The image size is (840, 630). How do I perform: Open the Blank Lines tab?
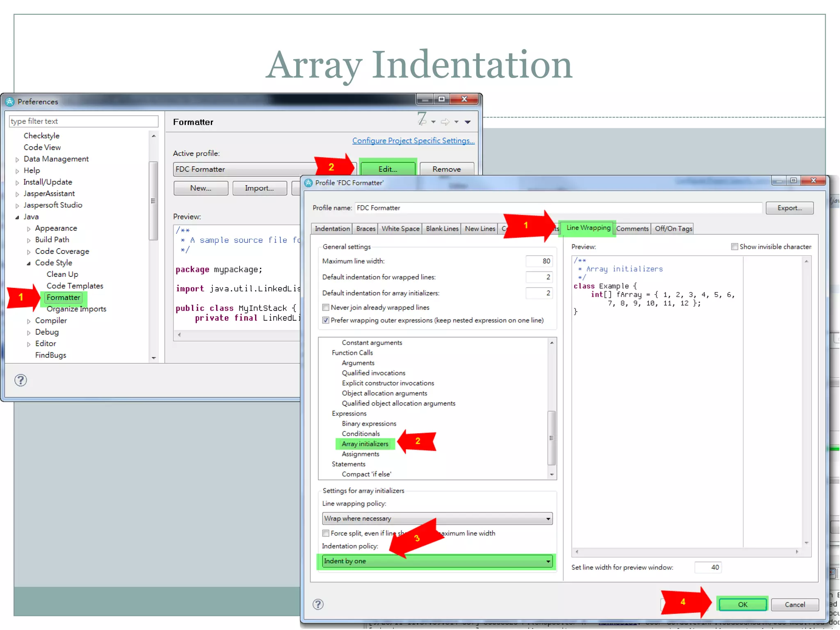coord(442,228)
